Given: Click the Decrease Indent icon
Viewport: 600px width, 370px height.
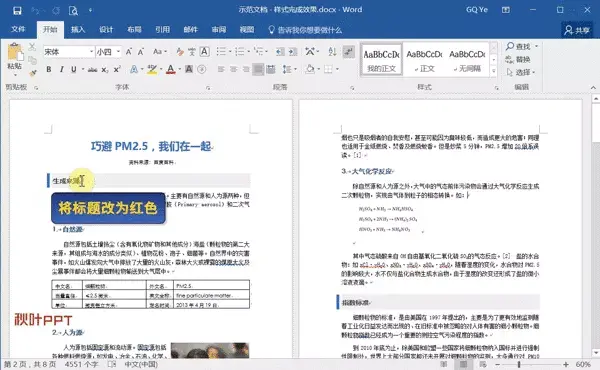Looking at the screenshot, I should click(280, 52).
